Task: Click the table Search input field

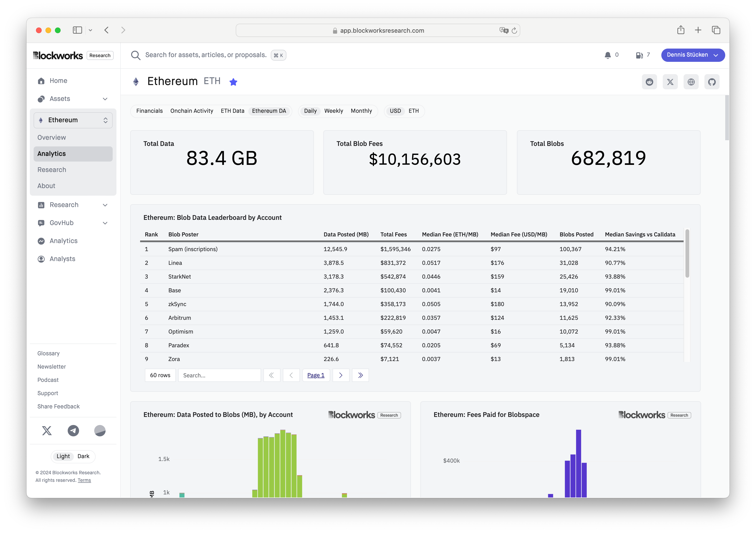Action: [219, 375]
